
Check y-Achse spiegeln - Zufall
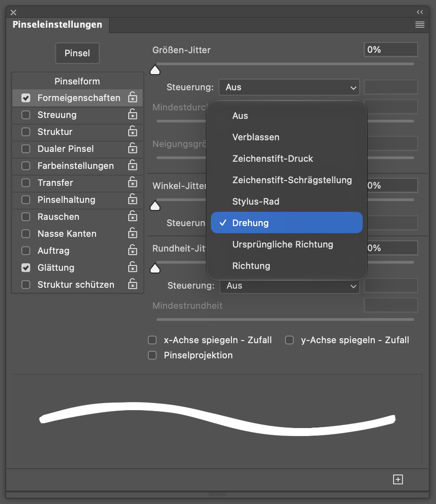point(289,340)
